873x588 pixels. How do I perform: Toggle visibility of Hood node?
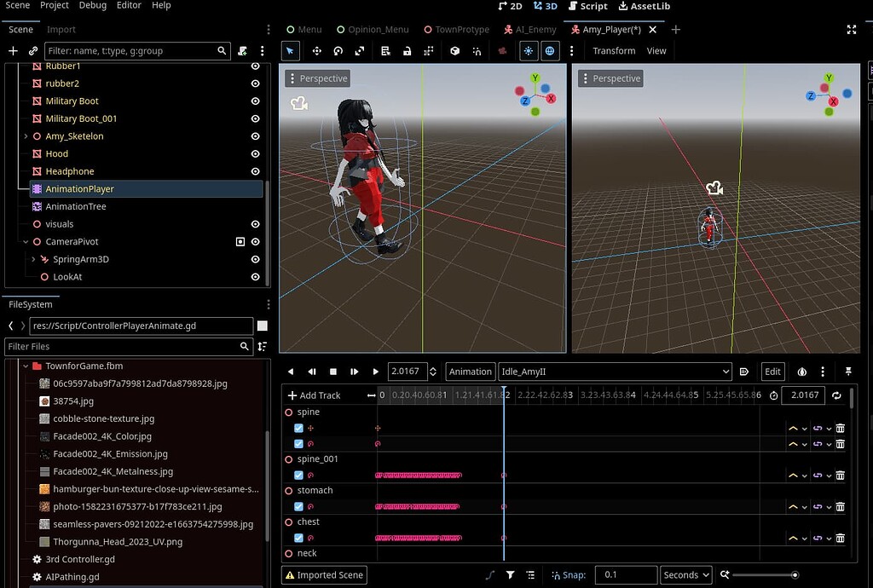click(x=255, y=153)
